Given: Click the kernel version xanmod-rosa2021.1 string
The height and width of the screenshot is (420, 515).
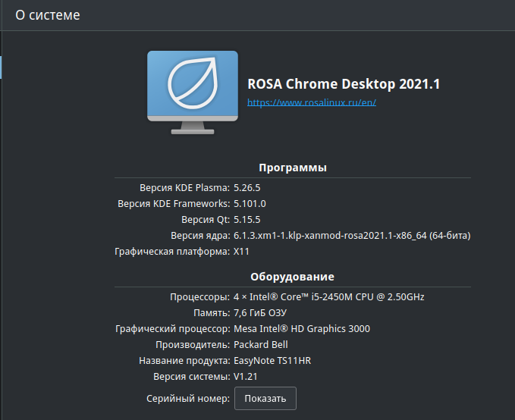Looking at the screenshot, I should click(351, 235).
